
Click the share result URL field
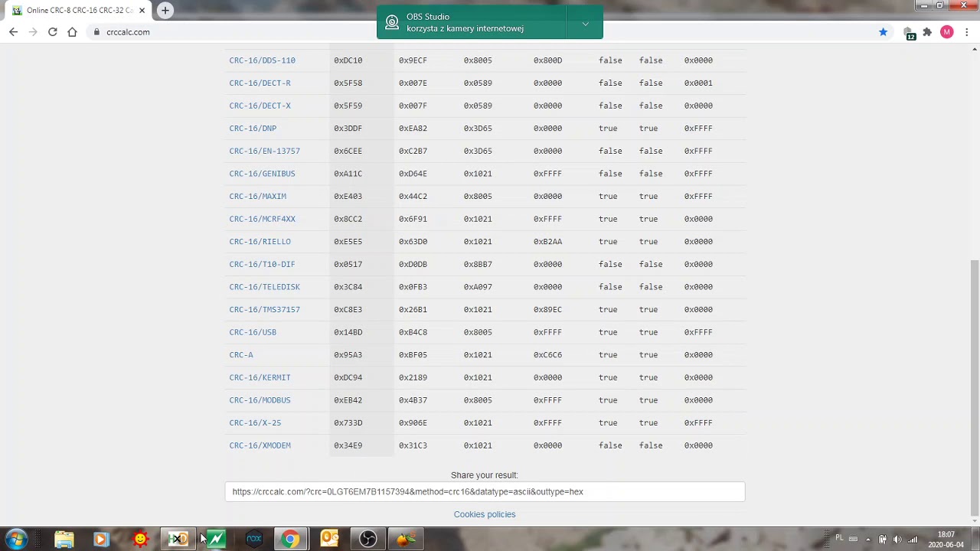485,492
